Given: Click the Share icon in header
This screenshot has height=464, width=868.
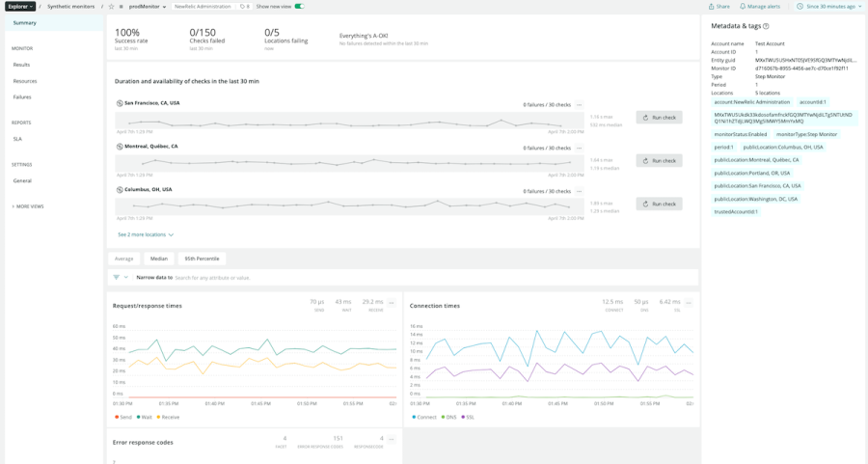Looking at the screenshot, I should (712, 7).
